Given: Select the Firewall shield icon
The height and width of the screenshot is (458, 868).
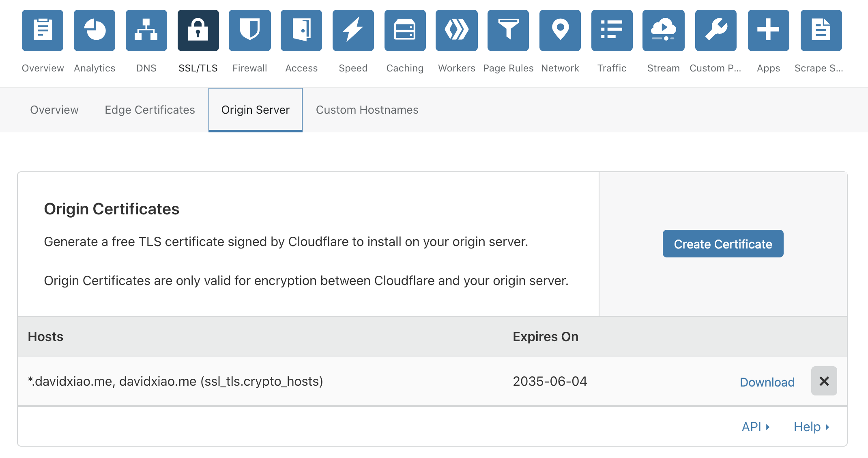Looking at the screenshot, I should pos(250,30).
